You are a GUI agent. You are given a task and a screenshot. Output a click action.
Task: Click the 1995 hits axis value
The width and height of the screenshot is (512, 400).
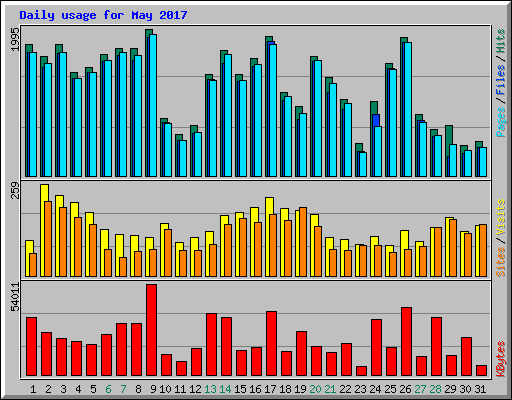pos(16,39)
